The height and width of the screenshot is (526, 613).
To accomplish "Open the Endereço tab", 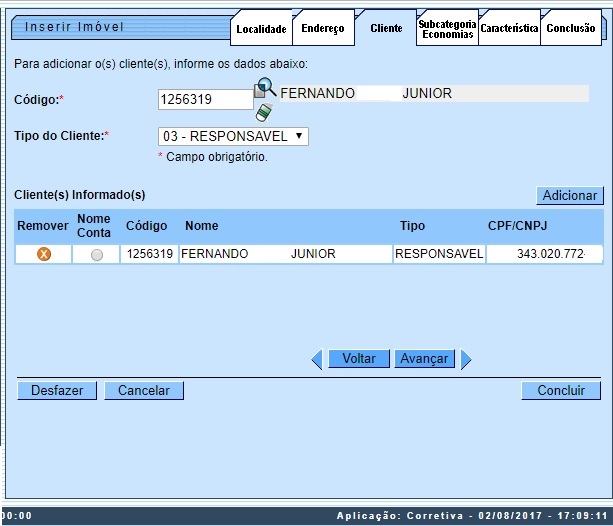I will click(x=323, y=29).
